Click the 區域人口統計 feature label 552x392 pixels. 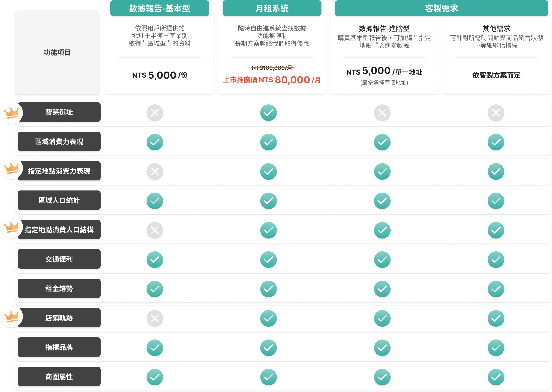pos(59,200)
